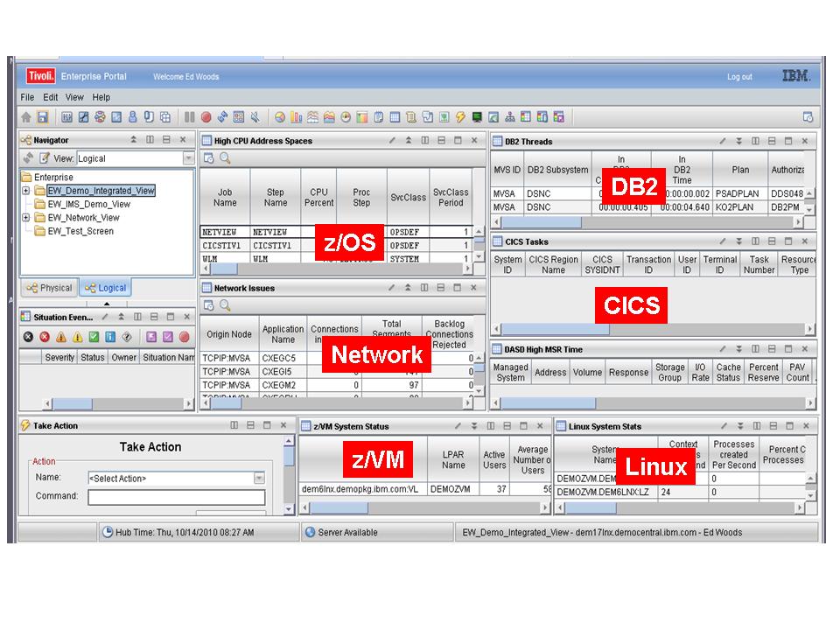Screen dimensions: 840x630
Task: Open the Navigator View dropdown
Action: pyautogui.click(x=188, y=158)
